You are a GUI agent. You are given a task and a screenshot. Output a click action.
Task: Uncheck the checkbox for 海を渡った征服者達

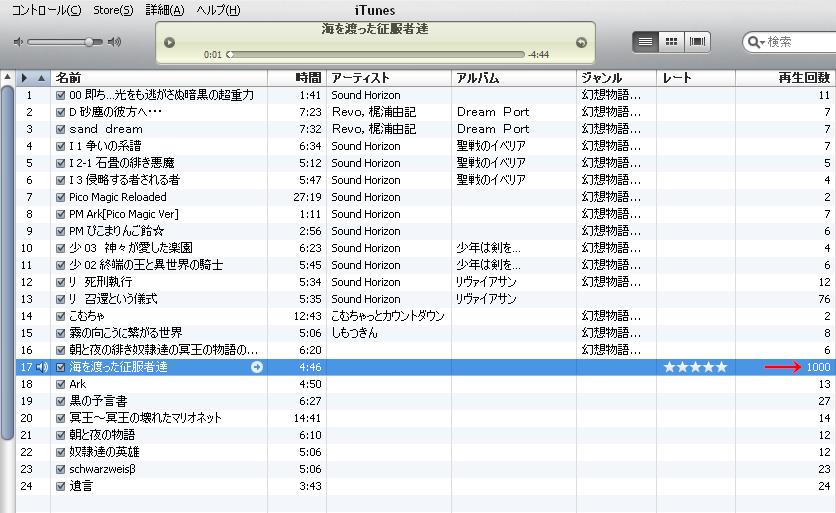coord(60,367)
